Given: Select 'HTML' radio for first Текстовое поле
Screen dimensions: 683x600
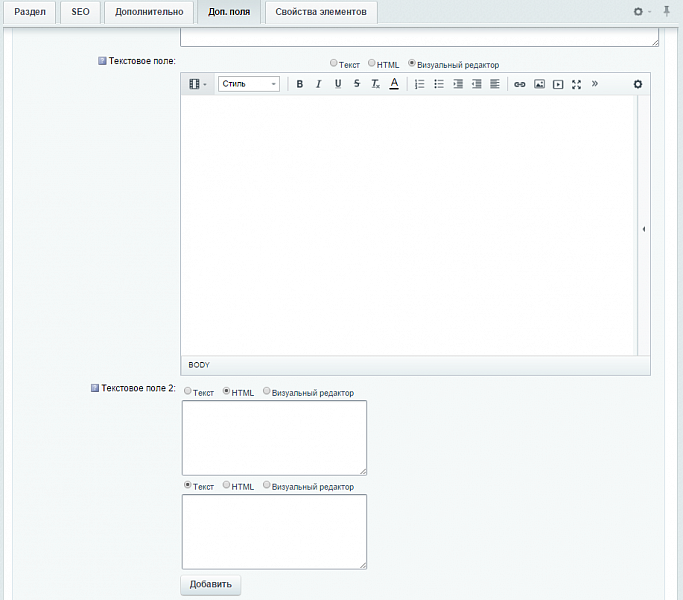Looking at the screenshot, I should click(372, 64).
